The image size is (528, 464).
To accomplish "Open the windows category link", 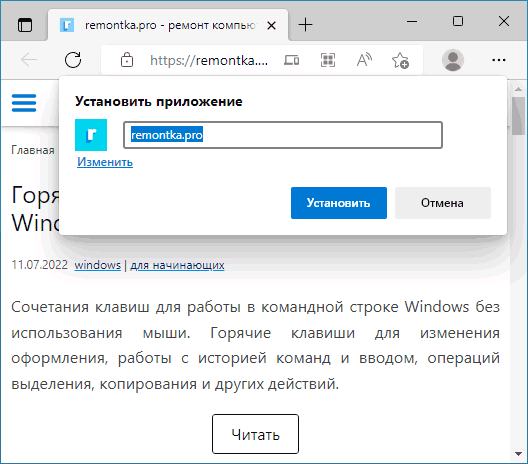I will coord(98,265).
